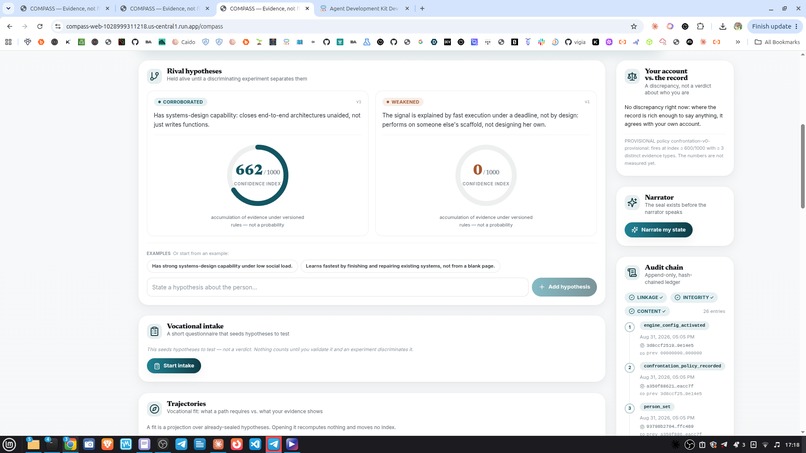The height and width of the screenshot is (453, 806).
Task: Open the screenshot camera app in taskbar
Action: coord(88,444)
